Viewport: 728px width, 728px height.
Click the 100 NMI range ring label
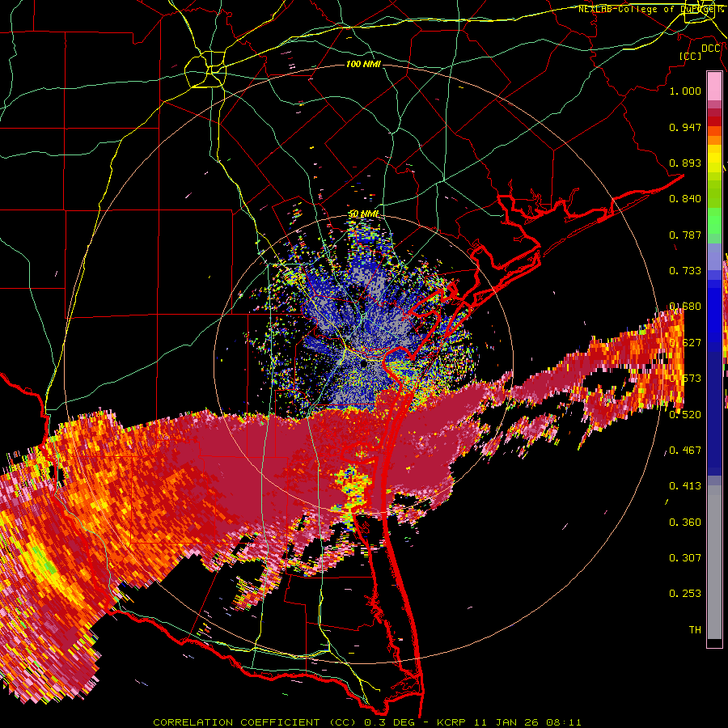(363, 64)
